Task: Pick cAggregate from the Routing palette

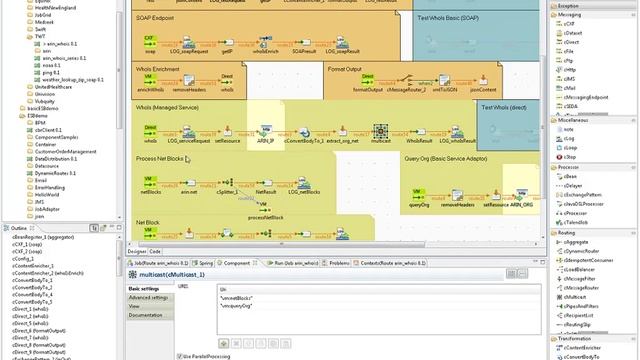Action: 576,242
